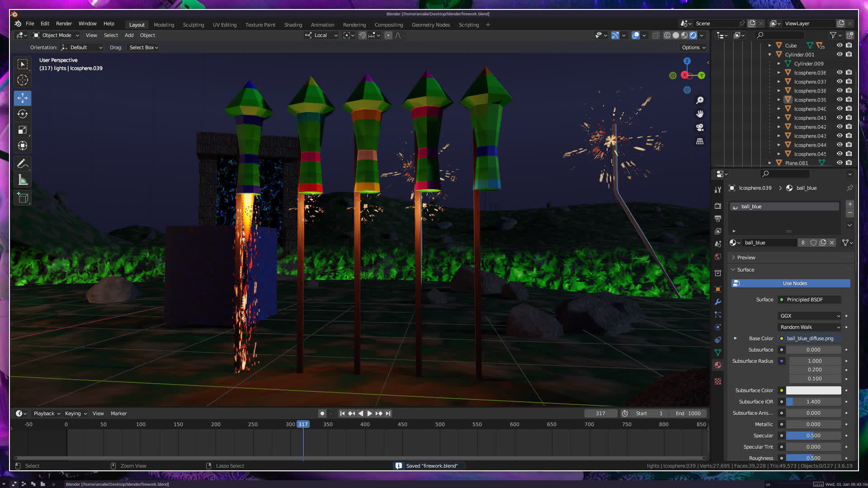Hide Icosphere.041 with eye icon
This screenshot has height=488, width=868.
point(840,117)
